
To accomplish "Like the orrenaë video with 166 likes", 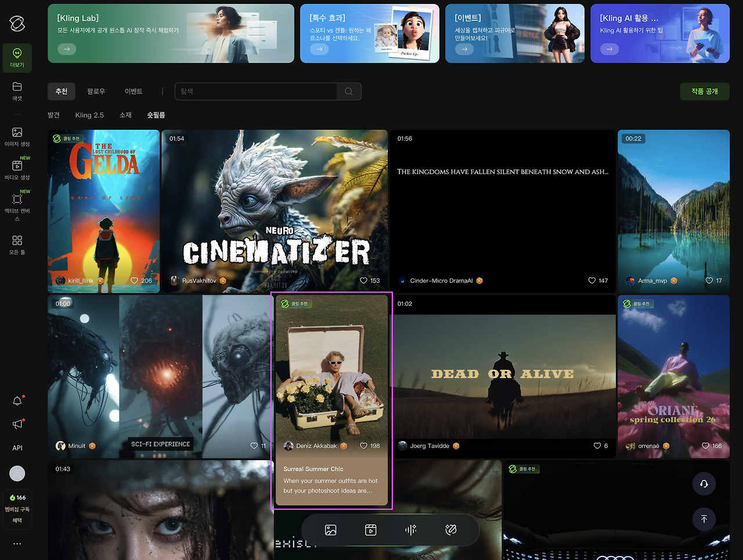I will (706, 446).
